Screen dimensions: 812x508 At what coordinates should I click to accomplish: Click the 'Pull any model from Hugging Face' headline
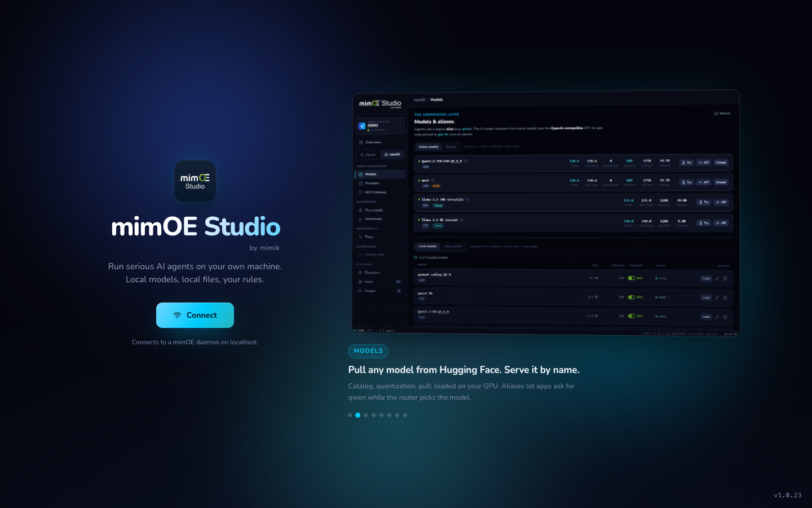[464, 370]
